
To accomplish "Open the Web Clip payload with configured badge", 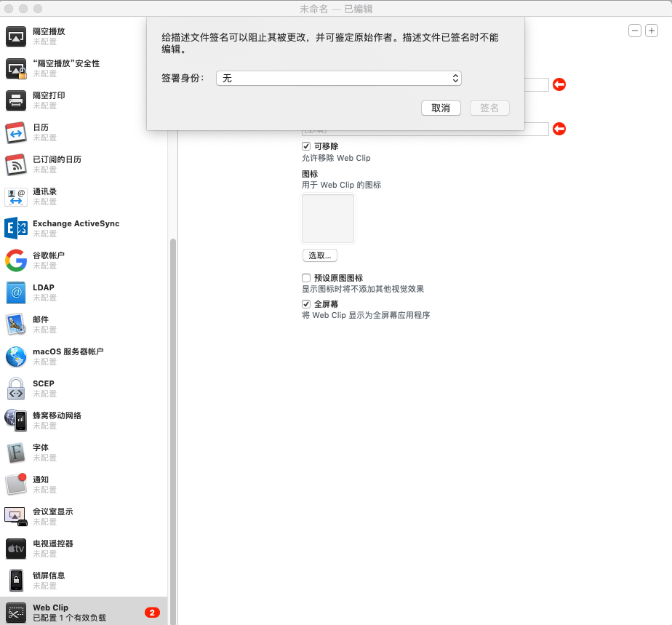I will [x=51, y=612].
